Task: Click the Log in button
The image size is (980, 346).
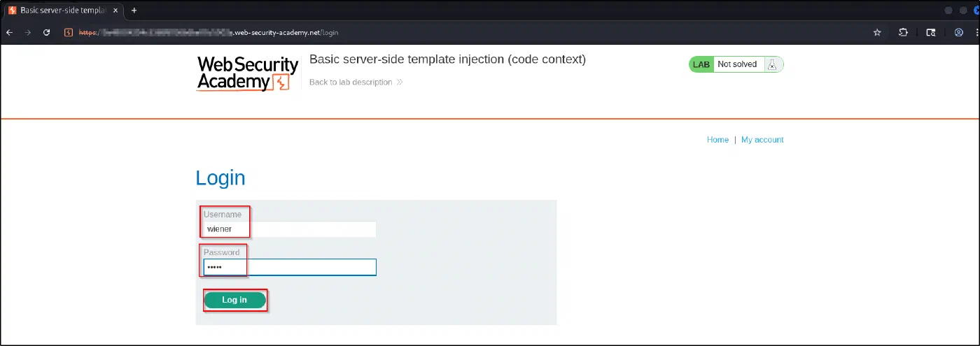Action: coord(234,300)
